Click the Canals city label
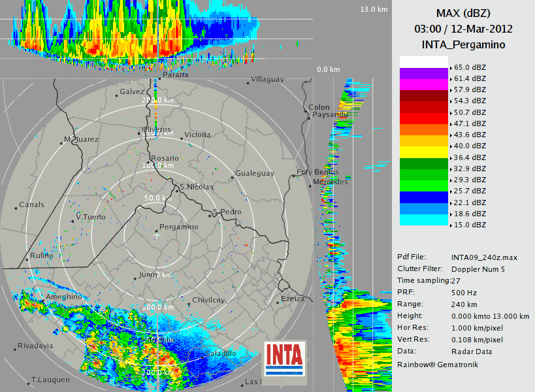Viewport: 535px width, 392px height. 31,204
